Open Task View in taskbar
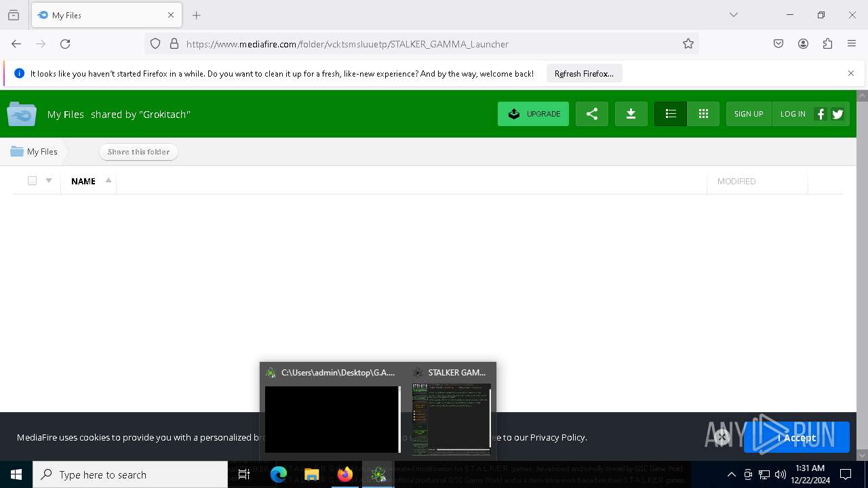 coord(244,474)
